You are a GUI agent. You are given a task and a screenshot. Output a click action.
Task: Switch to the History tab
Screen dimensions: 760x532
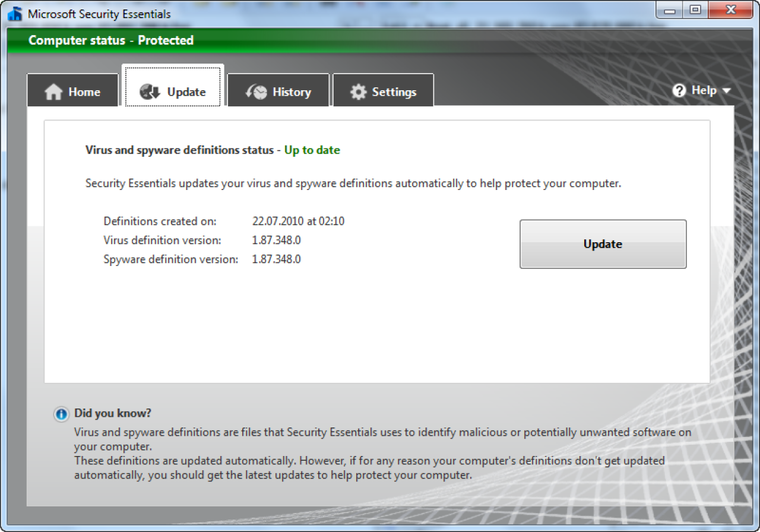pos(278,91)
